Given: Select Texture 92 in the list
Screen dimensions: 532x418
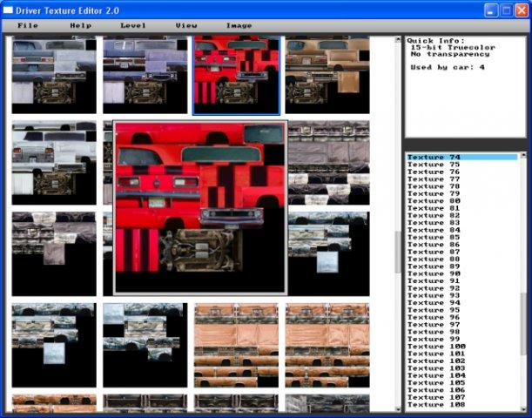Looking at the screenshot, I should [462, 288].
